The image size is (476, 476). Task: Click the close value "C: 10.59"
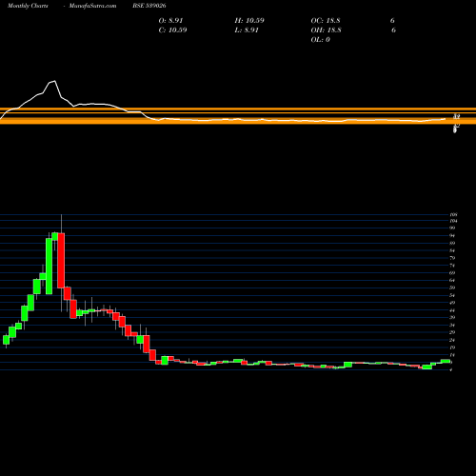pyautogui.click(x=172, y=30)
